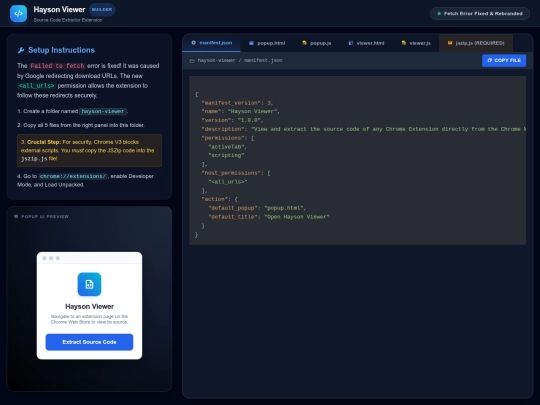Click the Hayson Viewer code logo icon

pyautogui.click(x=19, y=13)
